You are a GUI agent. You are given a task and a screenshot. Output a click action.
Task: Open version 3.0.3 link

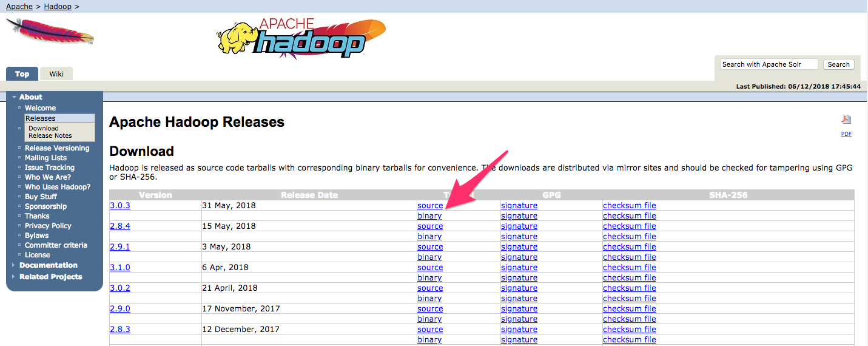[119, 205]
